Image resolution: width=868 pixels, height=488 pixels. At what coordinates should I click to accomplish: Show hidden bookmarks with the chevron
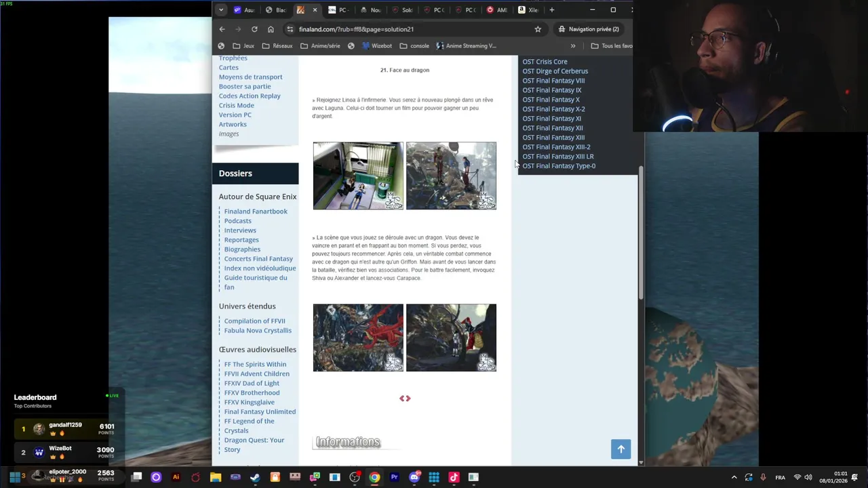(573, 46)
